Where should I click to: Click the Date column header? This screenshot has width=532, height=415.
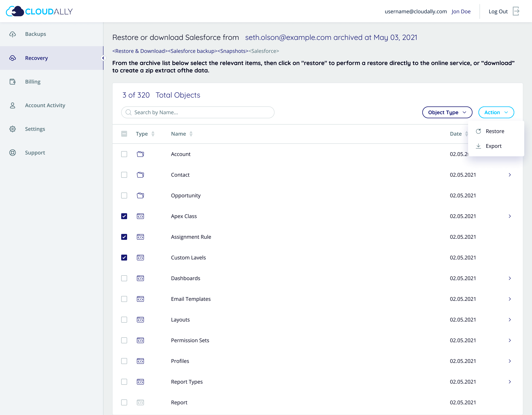point(456,134)
